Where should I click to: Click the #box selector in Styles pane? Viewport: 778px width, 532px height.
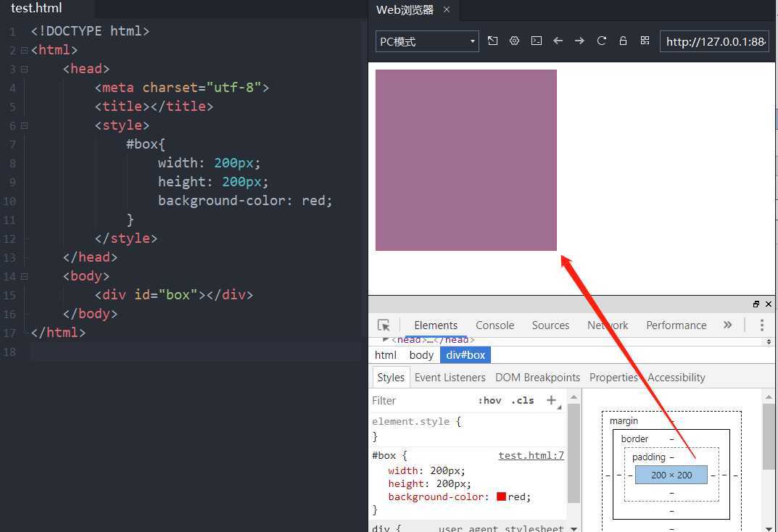pyautogui.click(x=384, y=455)
